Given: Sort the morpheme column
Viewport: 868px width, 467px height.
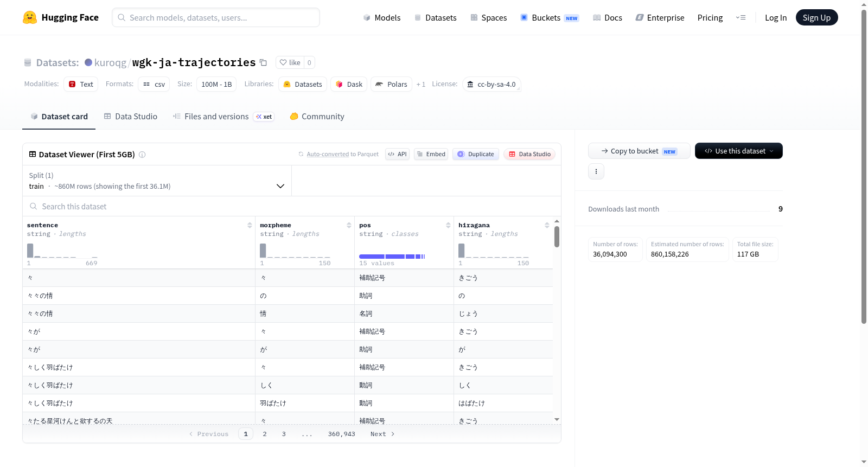Looking at the screenshot, I should tap(349, 225).
